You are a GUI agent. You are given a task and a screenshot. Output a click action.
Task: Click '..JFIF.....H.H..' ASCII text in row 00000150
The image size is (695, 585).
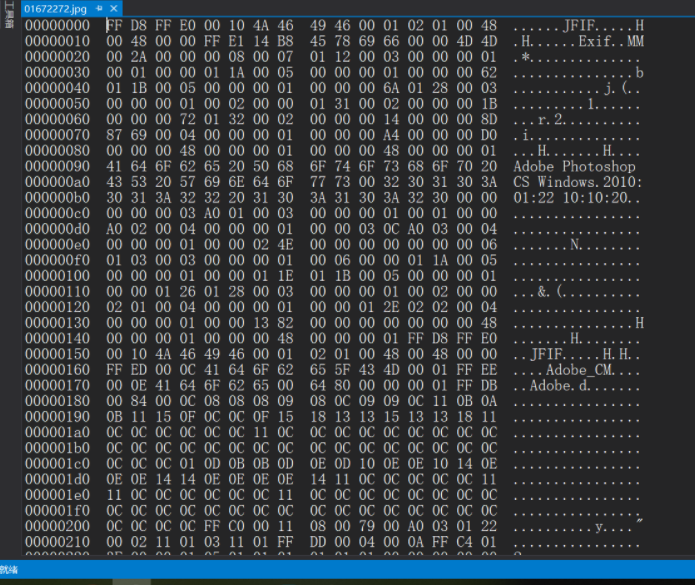pos(577,354)
